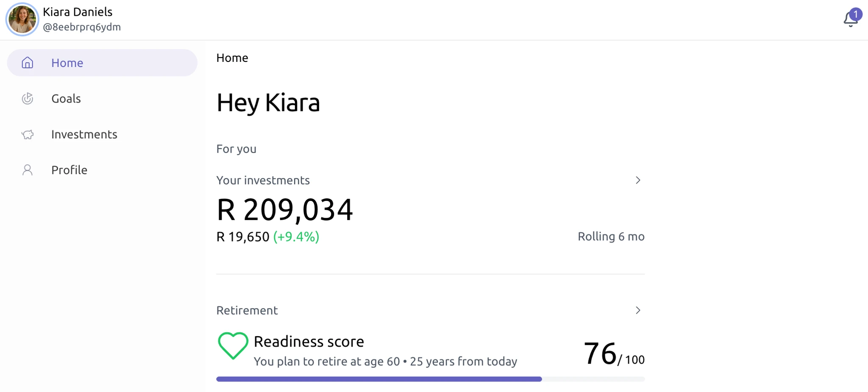Switch to the Goals section
Viewport: 868px width, 392px height.
click(x=66, y=98)
